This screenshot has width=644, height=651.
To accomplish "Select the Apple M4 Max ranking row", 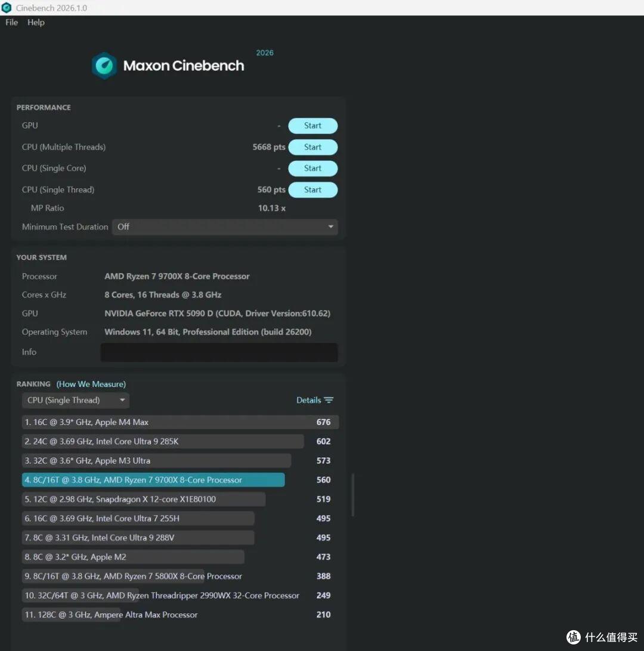I will point(180,422).
